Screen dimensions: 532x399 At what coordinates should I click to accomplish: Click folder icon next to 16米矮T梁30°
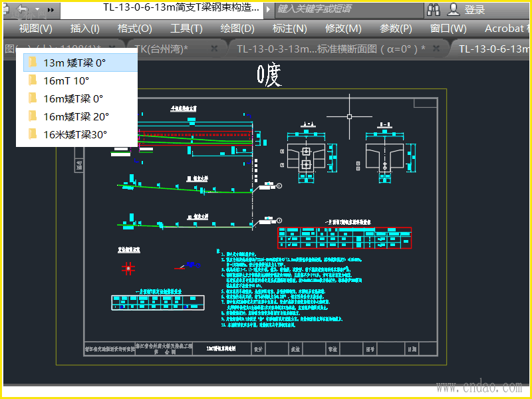click(33, 134)
